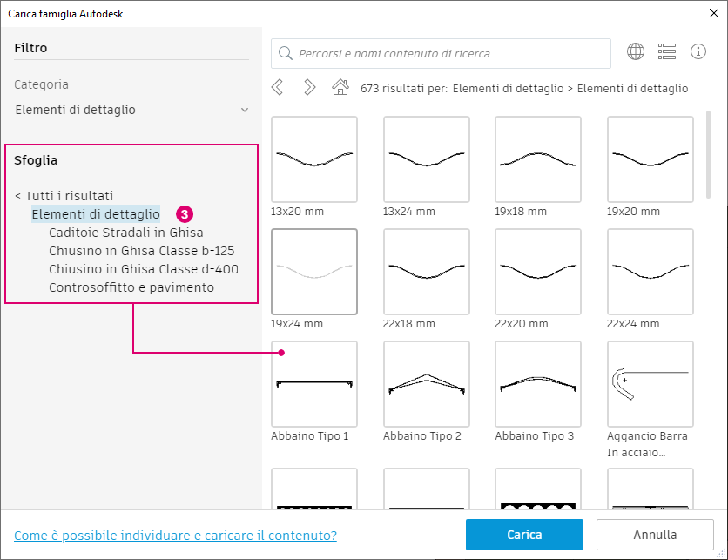728x560 pixels.
Task: Select Abbaino Tipo 2 family
Action: point(426,383)
